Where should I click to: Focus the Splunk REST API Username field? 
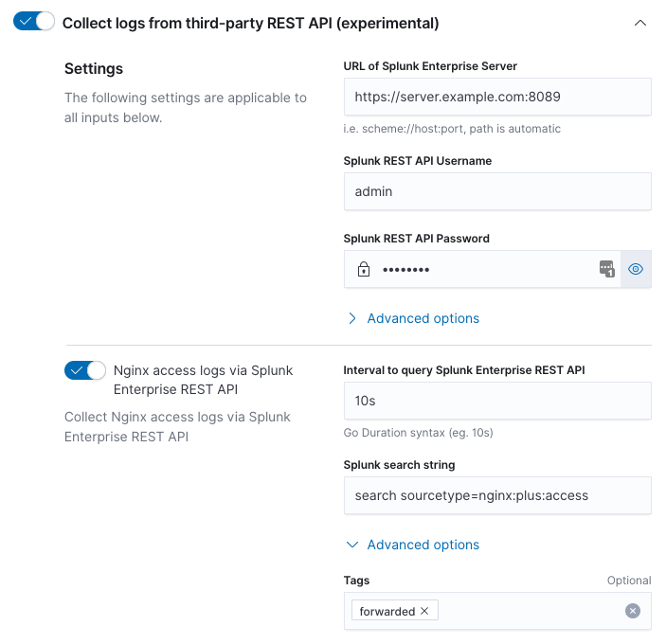tap(497, 191)
